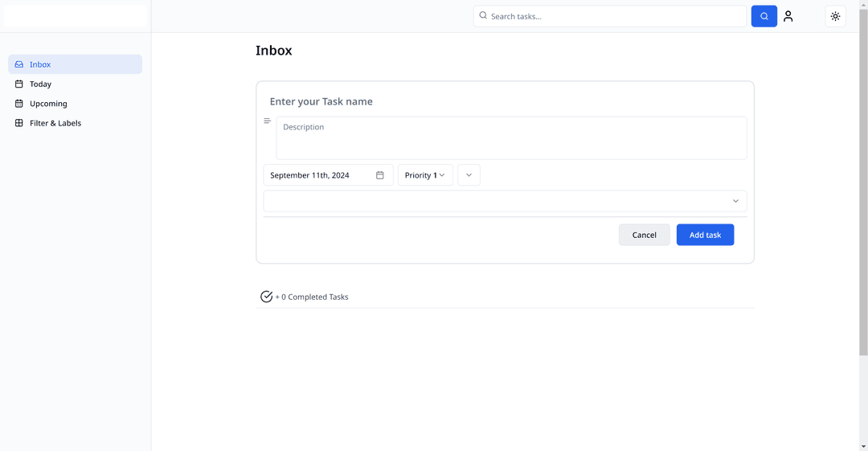Screen dimensions: 868x451
Task: Click the description lines icon
Action: tap(268, 121)
